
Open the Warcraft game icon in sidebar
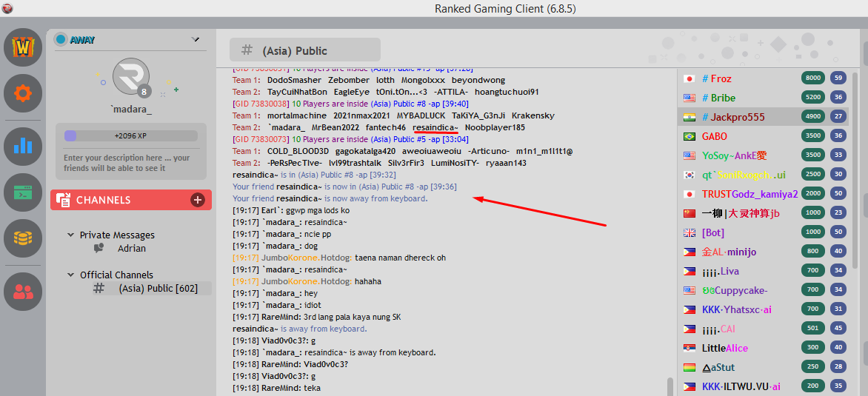pyautogui.click(x=23, y=47)
